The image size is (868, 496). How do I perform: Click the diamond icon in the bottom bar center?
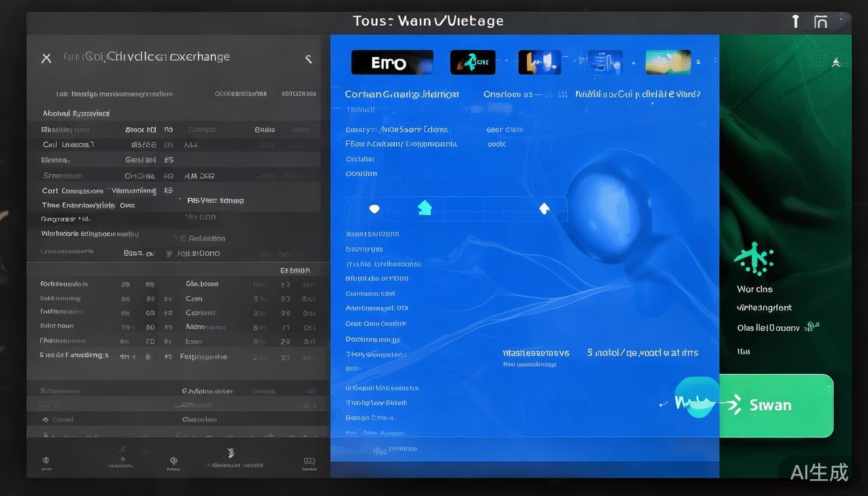tap(173, 461)
